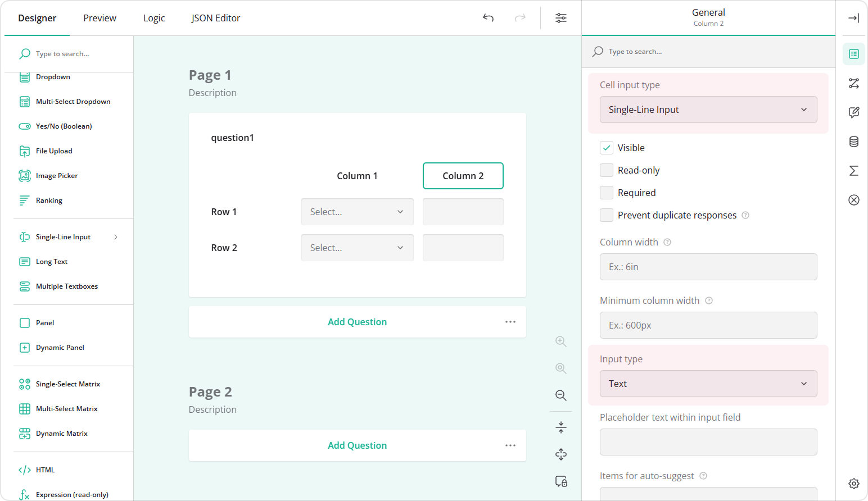Collapse the property panel with arrow icon

pyautogui.click(x=853, y=18)
